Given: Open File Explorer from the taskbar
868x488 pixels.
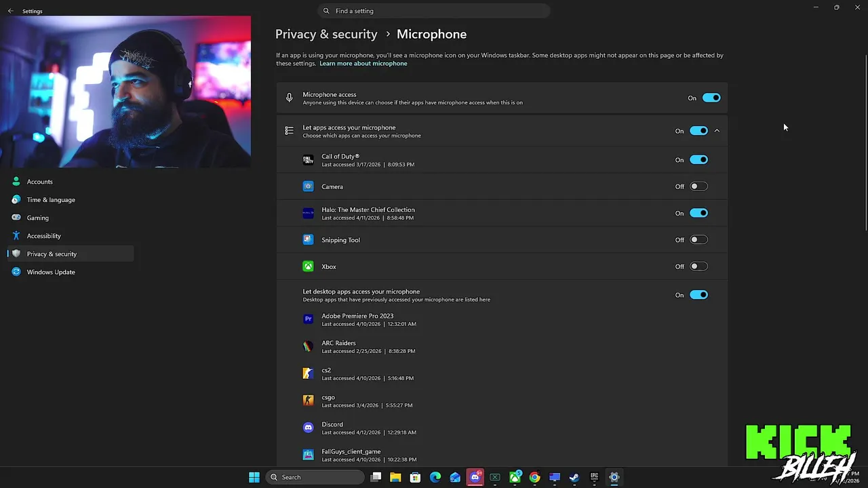Looking at the screenshot, I should [395, 477].
